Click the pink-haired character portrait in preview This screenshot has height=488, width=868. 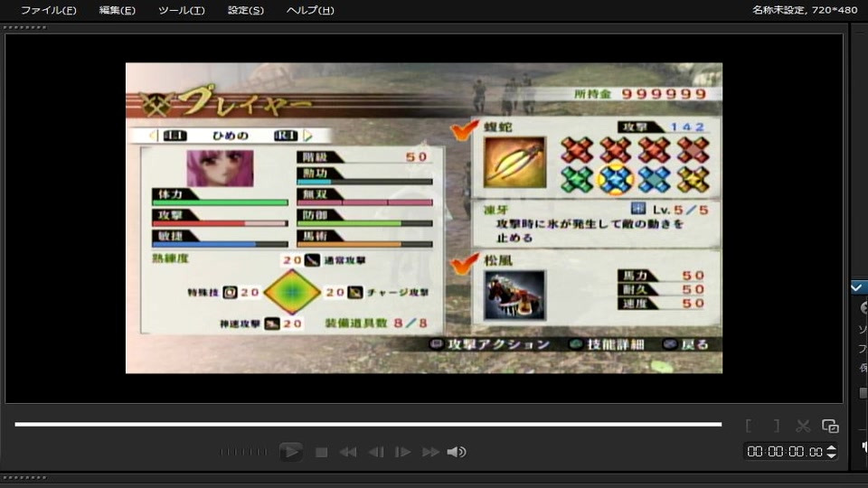[x=220, y=168]
